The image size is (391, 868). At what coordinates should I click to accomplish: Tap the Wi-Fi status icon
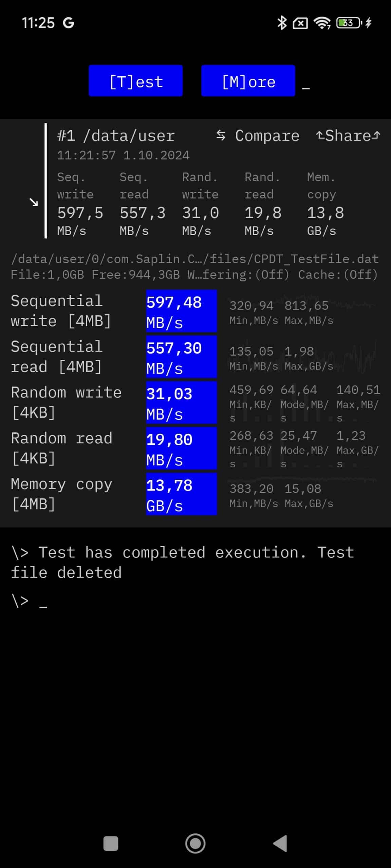(x=322, y=23)
